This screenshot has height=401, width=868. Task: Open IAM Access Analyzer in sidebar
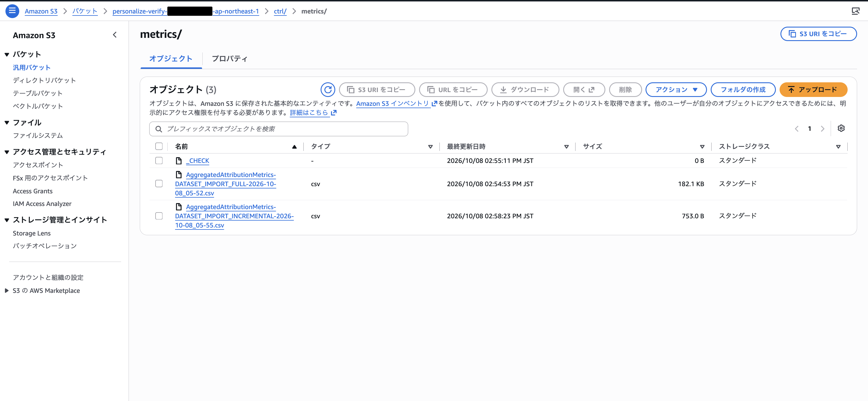pos(42,204)
